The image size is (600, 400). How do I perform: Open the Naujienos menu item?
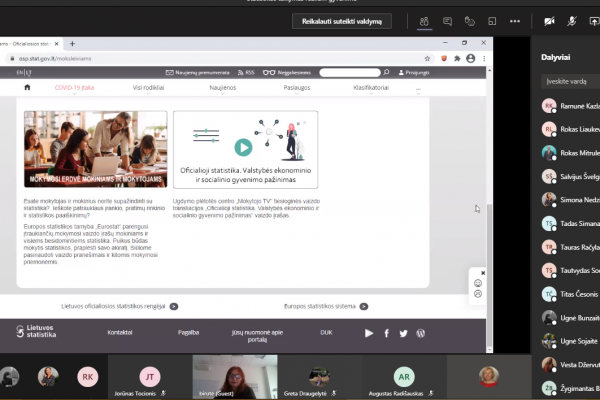(x=223, y=88)
